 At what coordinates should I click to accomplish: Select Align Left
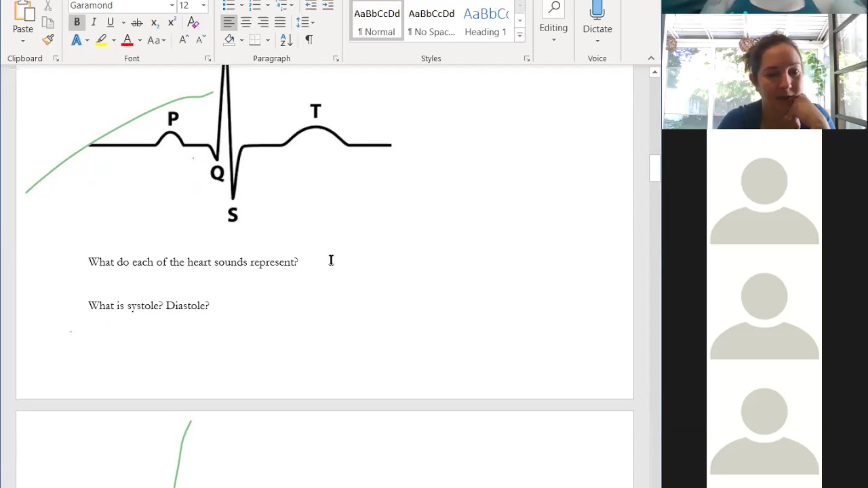pyautogui.click(x=229, y=22)
